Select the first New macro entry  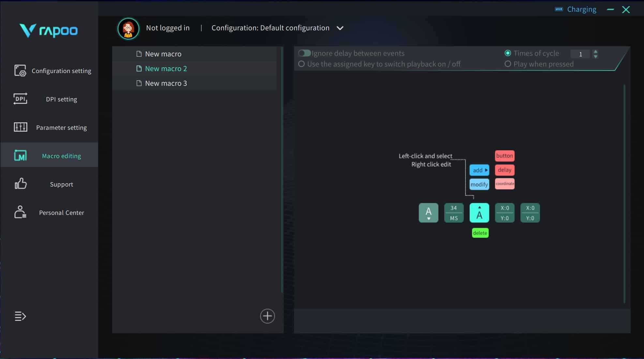click(x=163, y=54)
